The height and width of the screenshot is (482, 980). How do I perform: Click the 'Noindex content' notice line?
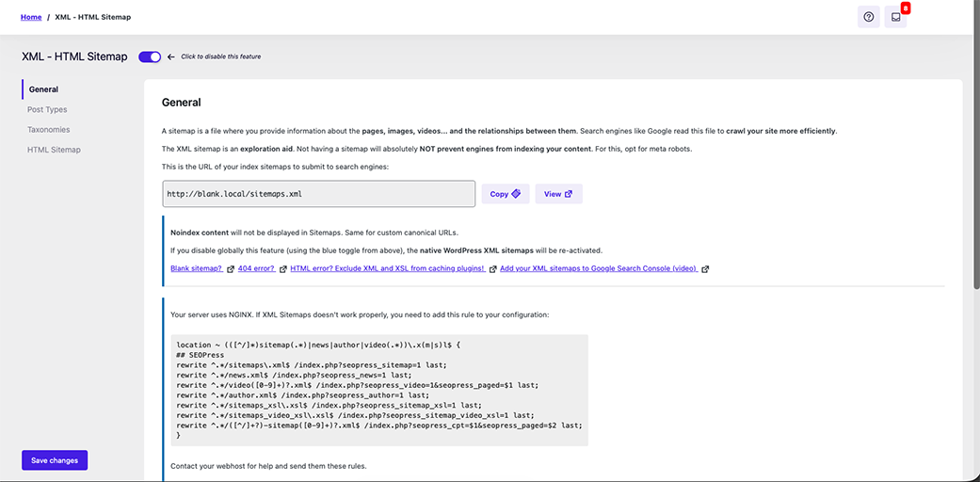click(314, 233)
